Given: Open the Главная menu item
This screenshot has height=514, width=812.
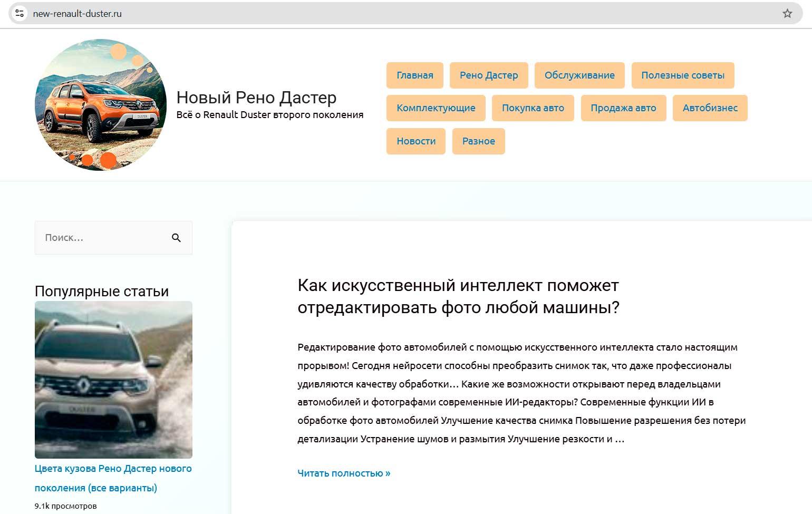Looking at the screenshot, I should (415, 75).
